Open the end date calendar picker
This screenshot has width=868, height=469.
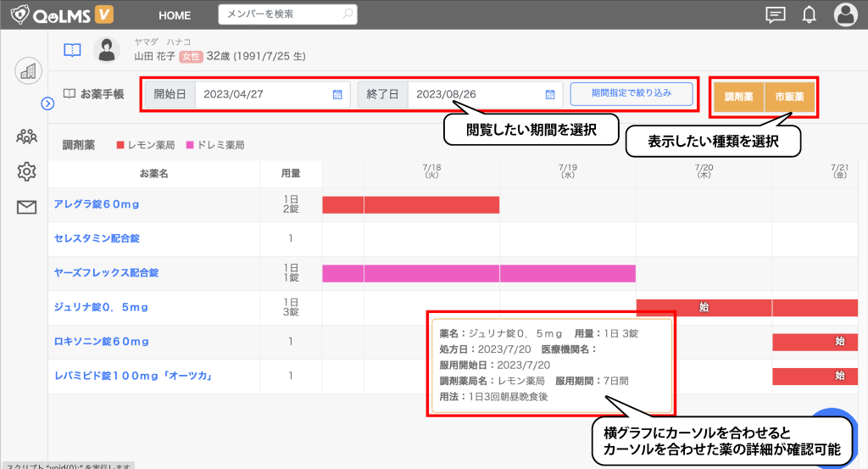pos(549,94)
